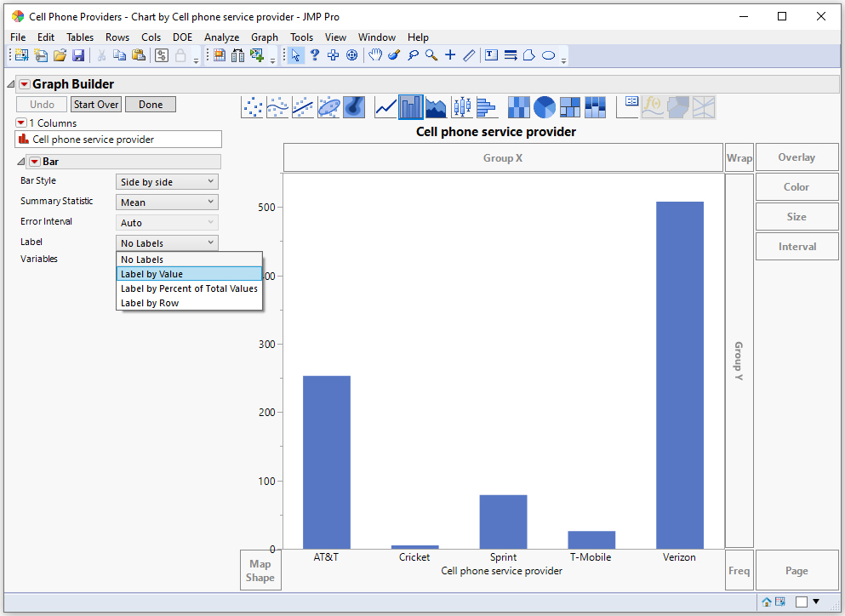845x616 pixels.
Task: Select the Treemap element icon
Action: coord(570,106)
